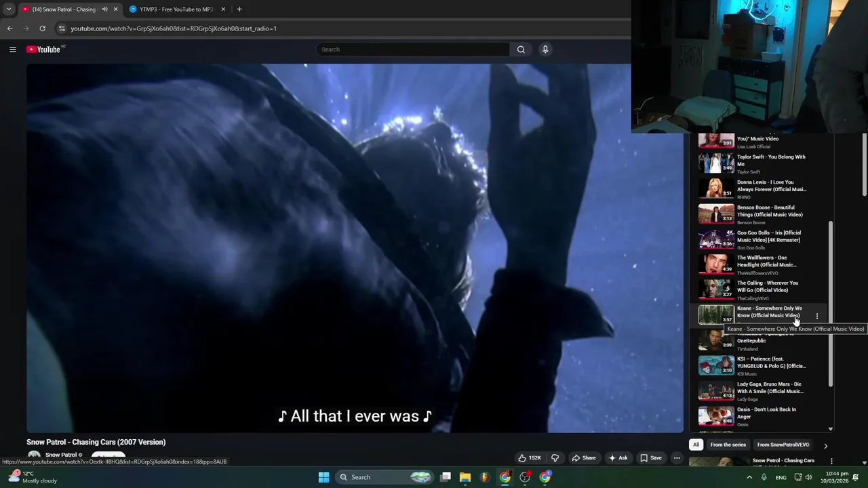
Task: Open the YouTube hamburger guide menu
Action: click(x=12, y=49)
